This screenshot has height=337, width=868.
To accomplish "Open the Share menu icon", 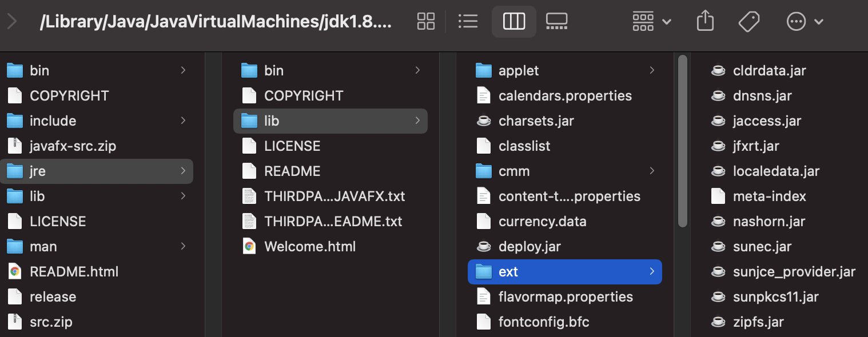I will [705, 21].
